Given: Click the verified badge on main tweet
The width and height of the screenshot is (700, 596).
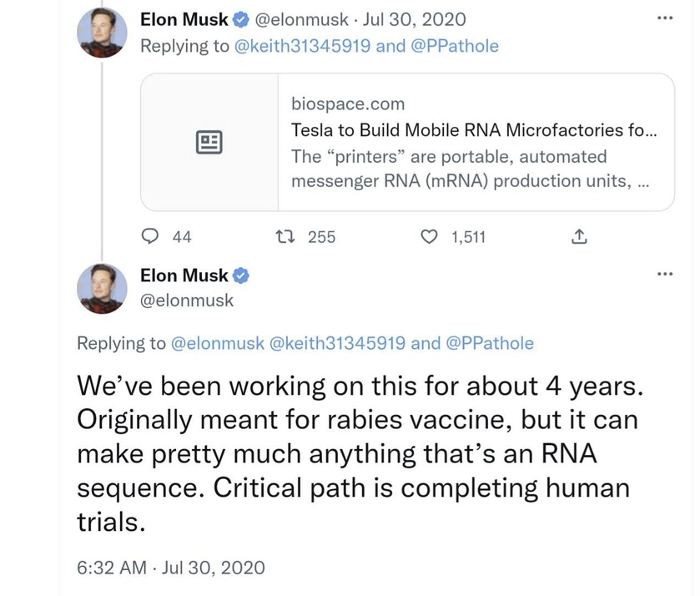Looking at the screenshot, I should [239, 275].
